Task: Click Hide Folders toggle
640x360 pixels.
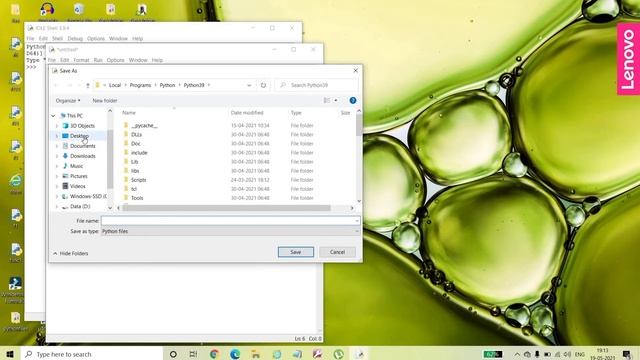Action: (x=70, y=253)
